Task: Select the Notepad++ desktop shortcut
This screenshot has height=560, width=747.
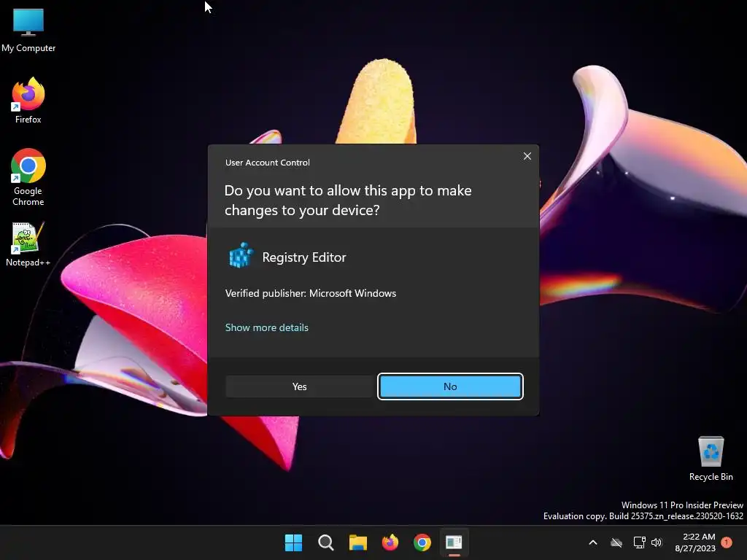Action: [x=28, y=244]
